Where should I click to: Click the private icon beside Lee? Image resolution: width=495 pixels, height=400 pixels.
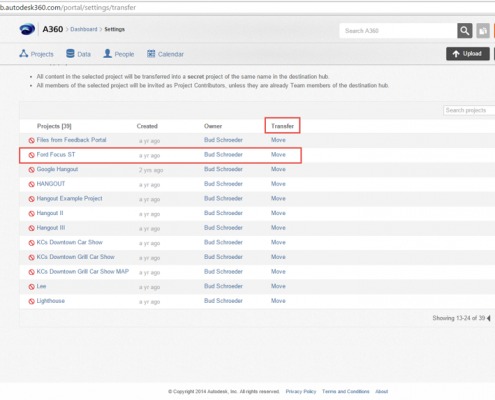[32, 287]
